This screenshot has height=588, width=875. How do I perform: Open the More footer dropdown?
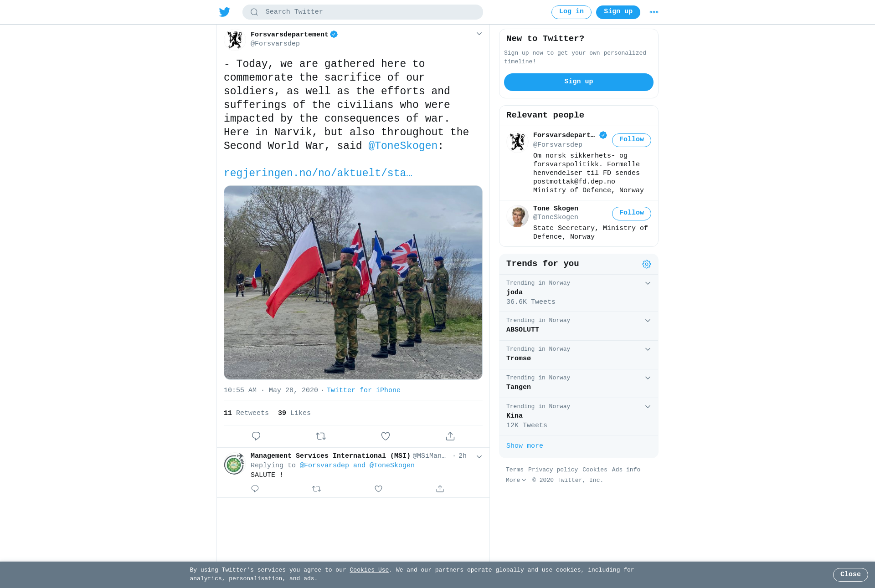pyautogui.click(x=516, y=480)
